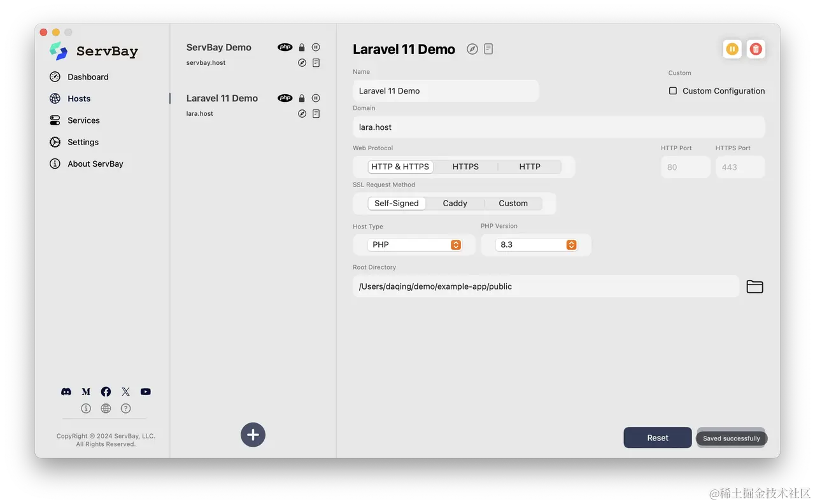Select Custom SSL request method
Image resolution: width=815 pixels, height=504 pixels.
tap(513, 204)
